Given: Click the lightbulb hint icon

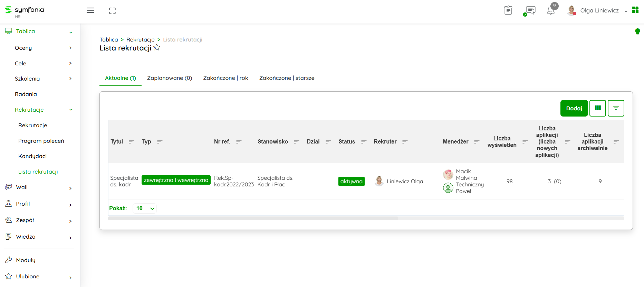Looking at the screenshot, I should [x=637, y=32].
